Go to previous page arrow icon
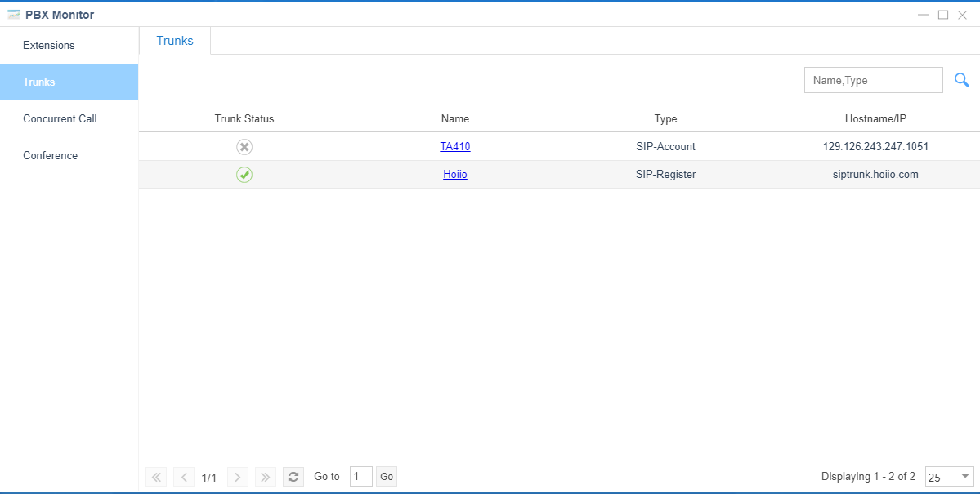 pos(184,477)
